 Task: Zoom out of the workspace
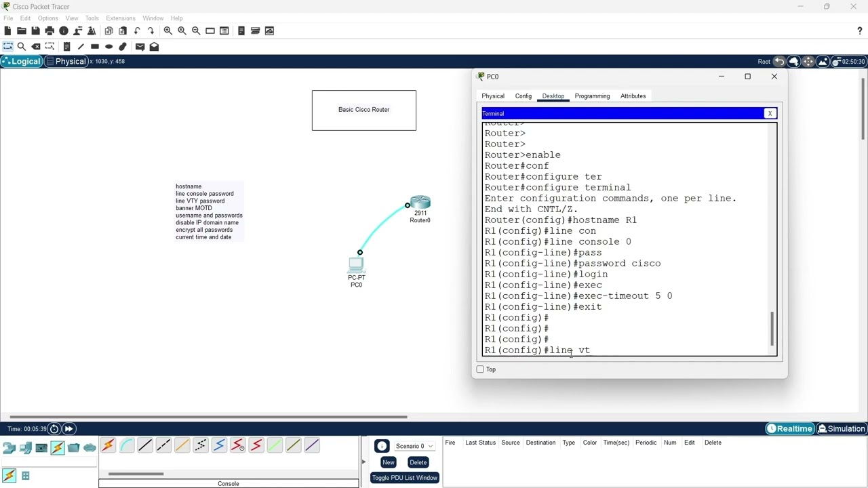coord(196,30)
